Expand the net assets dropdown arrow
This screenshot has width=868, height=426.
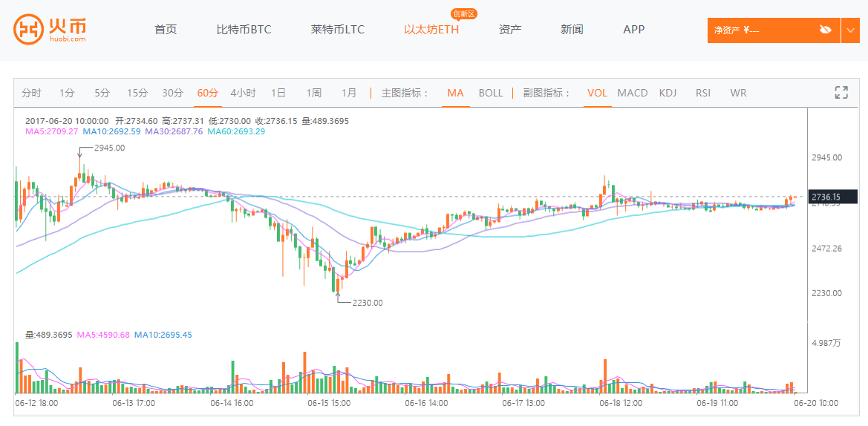point(850,30)
